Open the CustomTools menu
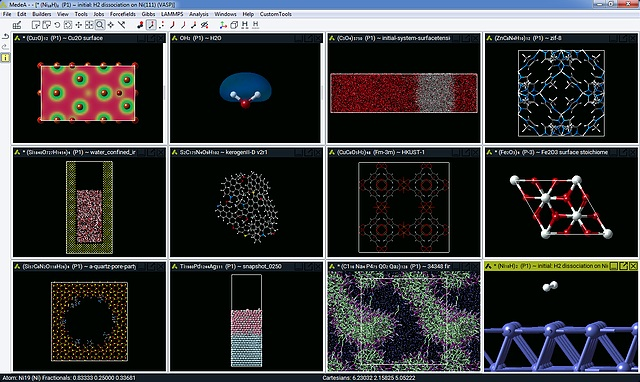The height and width of the screenshot is (382, 640). (276, 14)
